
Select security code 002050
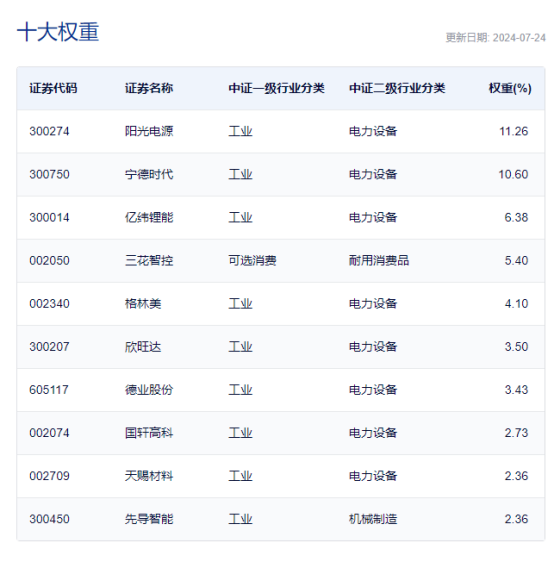(x=49, y=260)
